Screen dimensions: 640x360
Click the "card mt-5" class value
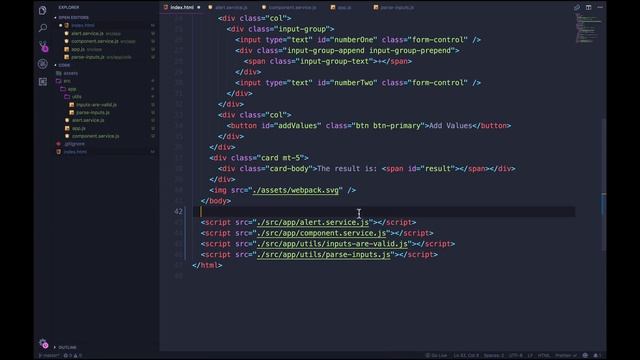coord(280,158)
